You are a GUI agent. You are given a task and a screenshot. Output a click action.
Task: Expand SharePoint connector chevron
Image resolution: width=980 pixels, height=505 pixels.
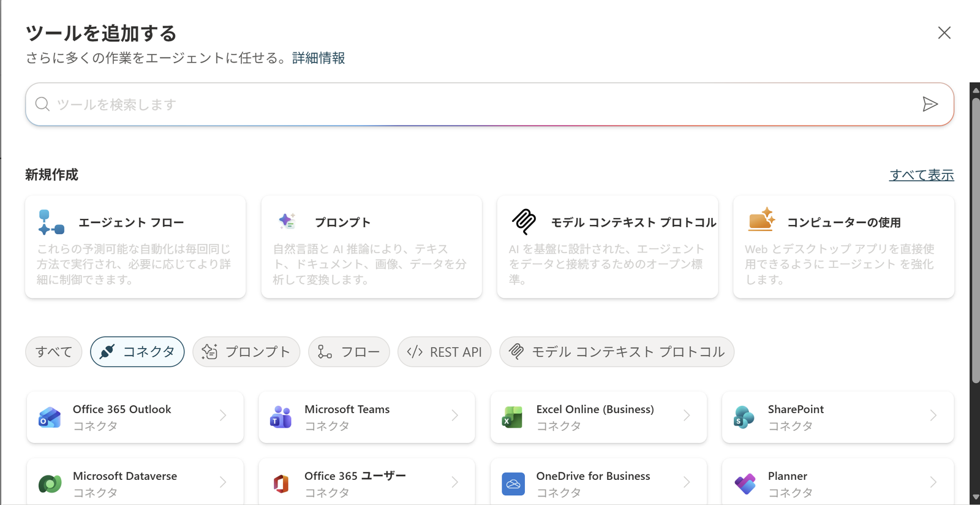point(933,416)
